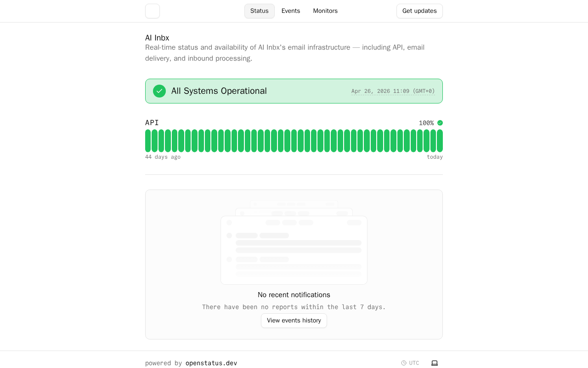Open the Get updates dropdown
Screen dimensions: 588x368
[x=419, y=11]
